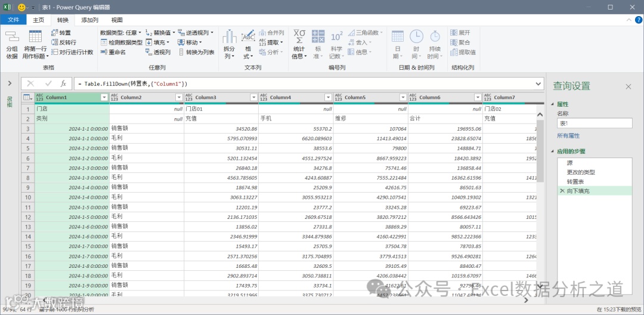The height and width of the screenshot is (315, 644).
Task: Select the 转置表 applied step
Action: (x=595, y=181)
